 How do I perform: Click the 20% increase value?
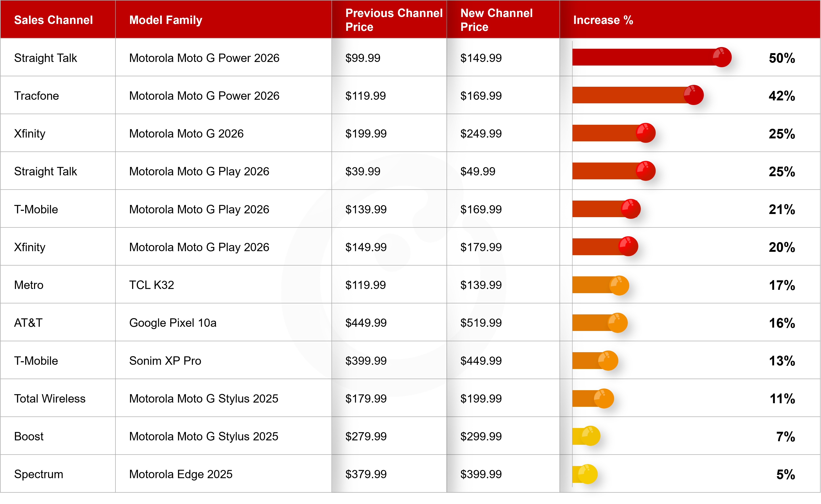pos(782,247)
